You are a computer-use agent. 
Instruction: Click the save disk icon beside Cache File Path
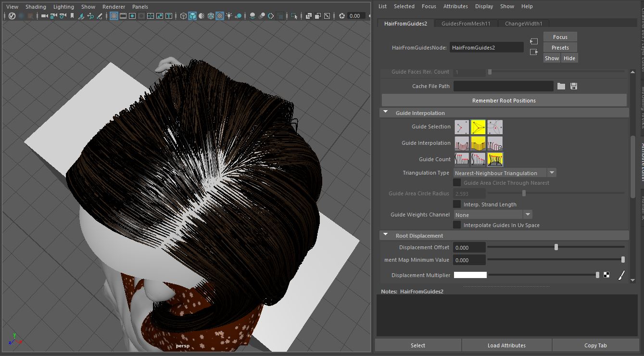[573, 86]
